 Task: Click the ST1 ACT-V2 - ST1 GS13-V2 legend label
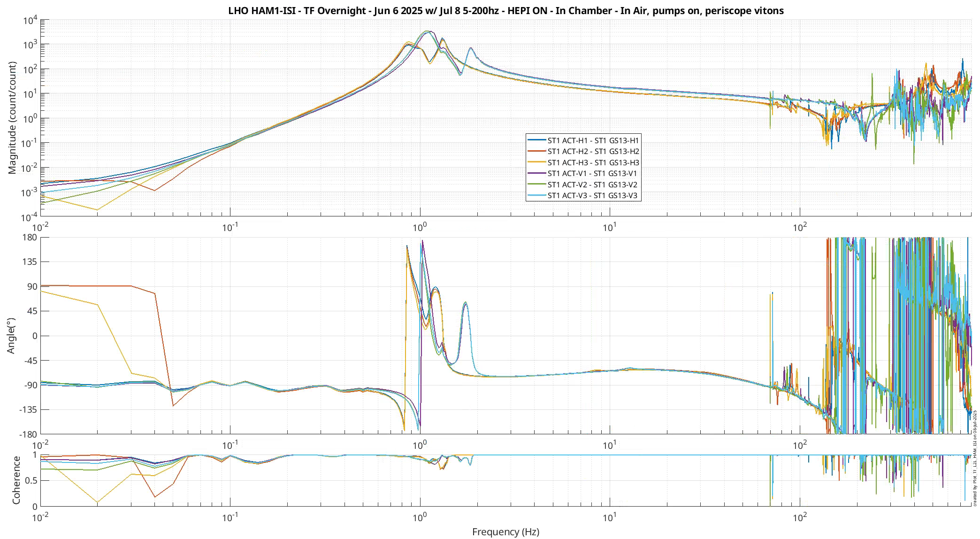tap(592, 185)
